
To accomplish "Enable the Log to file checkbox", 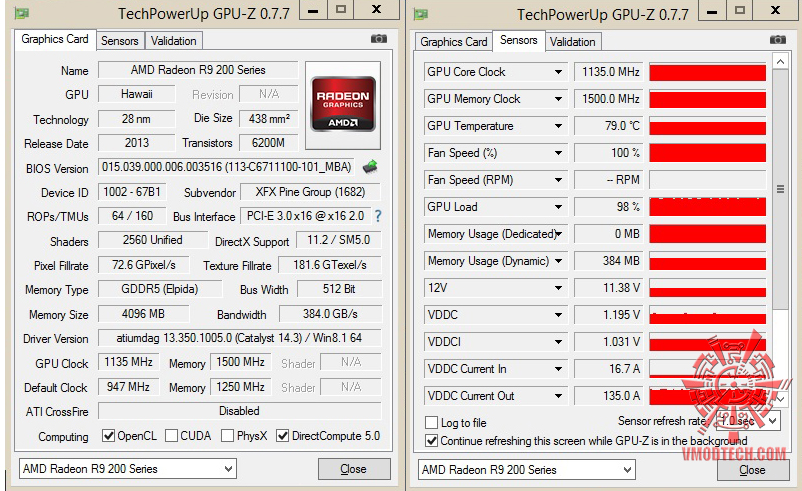I will point(432,422).
